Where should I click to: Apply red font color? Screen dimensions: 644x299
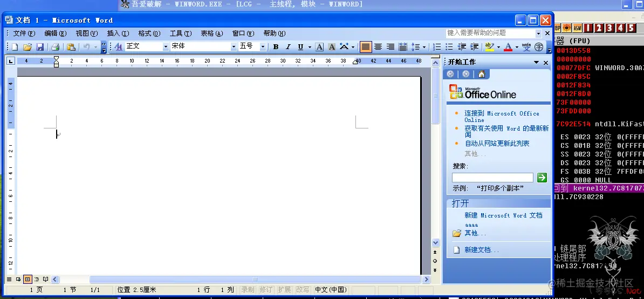tap(508, 47)
